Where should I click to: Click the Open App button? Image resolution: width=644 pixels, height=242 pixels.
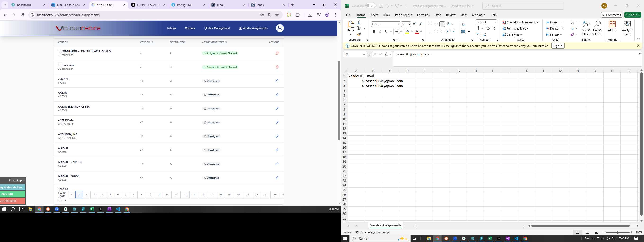coord(17,180)
